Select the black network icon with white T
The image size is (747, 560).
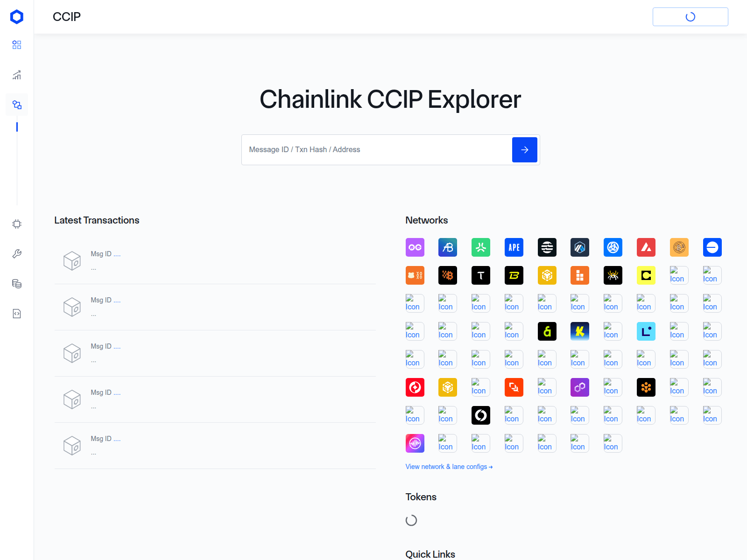pos(481,275)
